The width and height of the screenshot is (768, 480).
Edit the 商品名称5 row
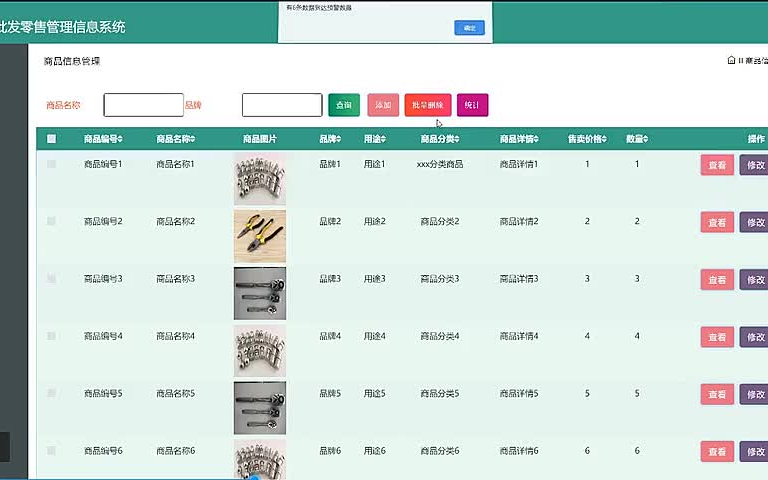click(754, 394)
